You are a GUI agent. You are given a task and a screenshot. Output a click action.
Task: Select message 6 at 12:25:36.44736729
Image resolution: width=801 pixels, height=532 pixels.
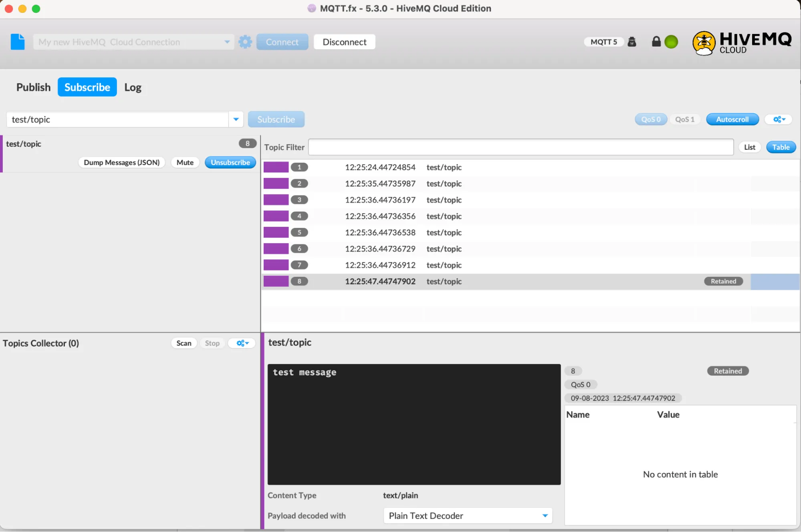[x=531, y=249]
